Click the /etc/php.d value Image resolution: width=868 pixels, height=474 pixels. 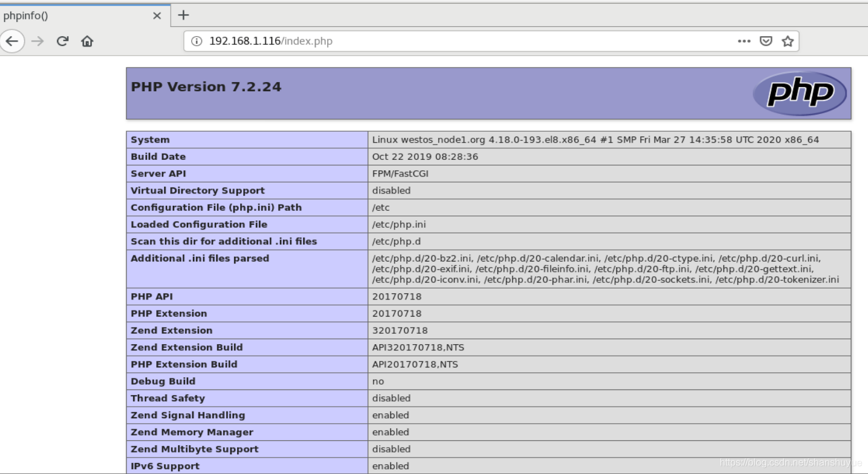(396, 241)
